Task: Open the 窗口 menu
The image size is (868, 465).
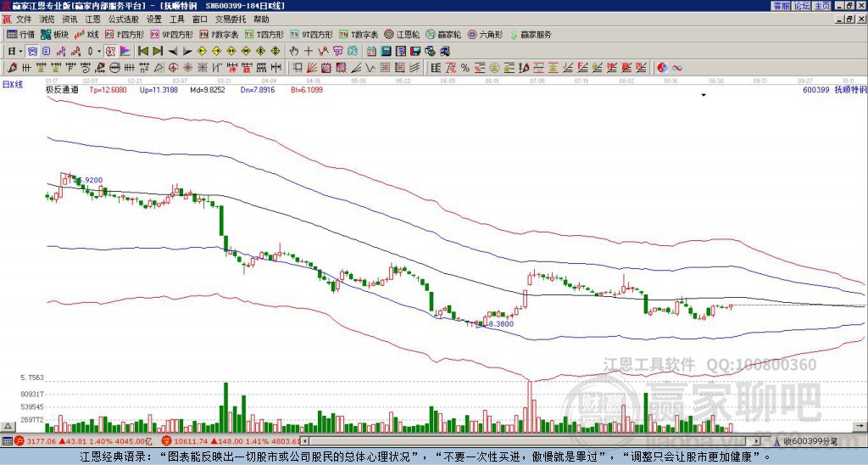Action: [x=200, y=20]
